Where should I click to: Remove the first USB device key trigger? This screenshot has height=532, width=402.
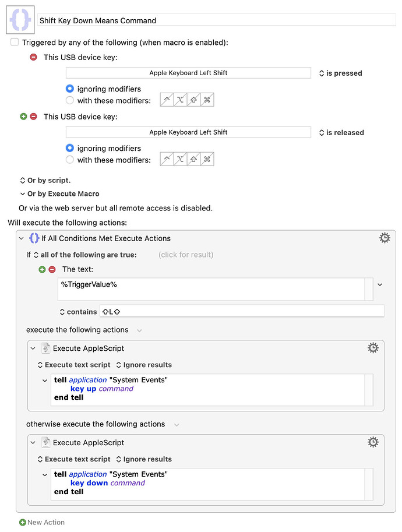(x=33, y=57)
